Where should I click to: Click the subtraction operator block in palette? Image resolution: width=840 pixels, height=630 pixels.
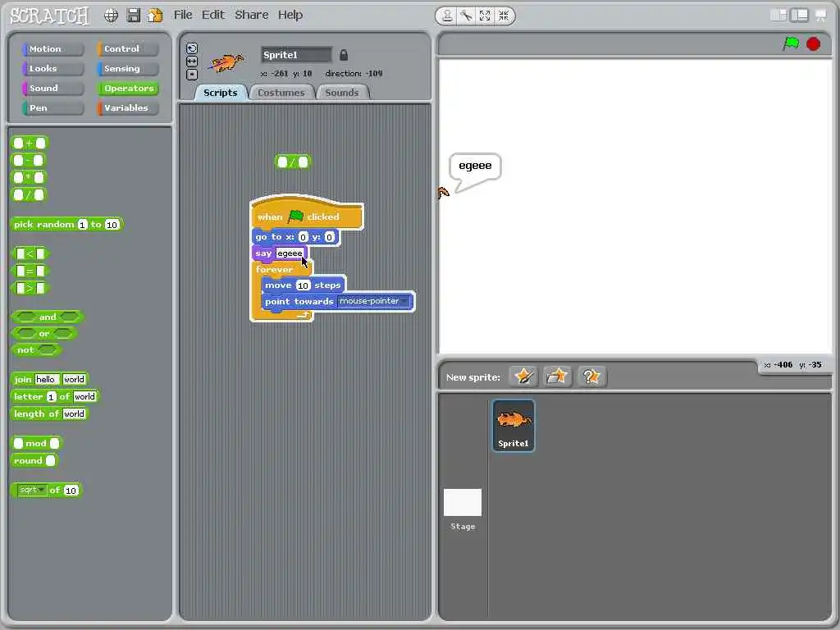coord(29,160)
